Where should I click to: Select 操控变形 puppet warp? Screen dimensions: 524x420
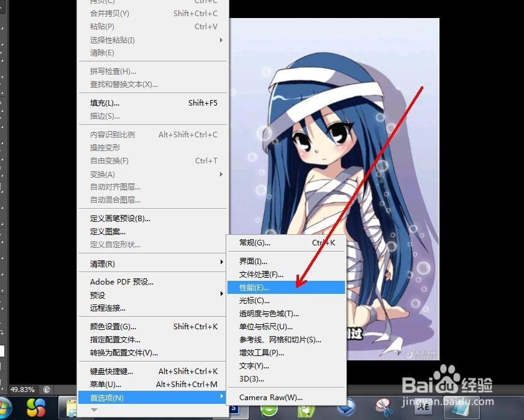(152, 147)
